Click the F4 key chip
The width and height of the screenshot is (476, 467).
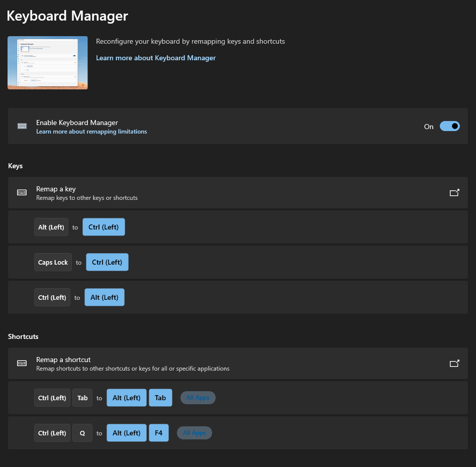pos(158,433)
